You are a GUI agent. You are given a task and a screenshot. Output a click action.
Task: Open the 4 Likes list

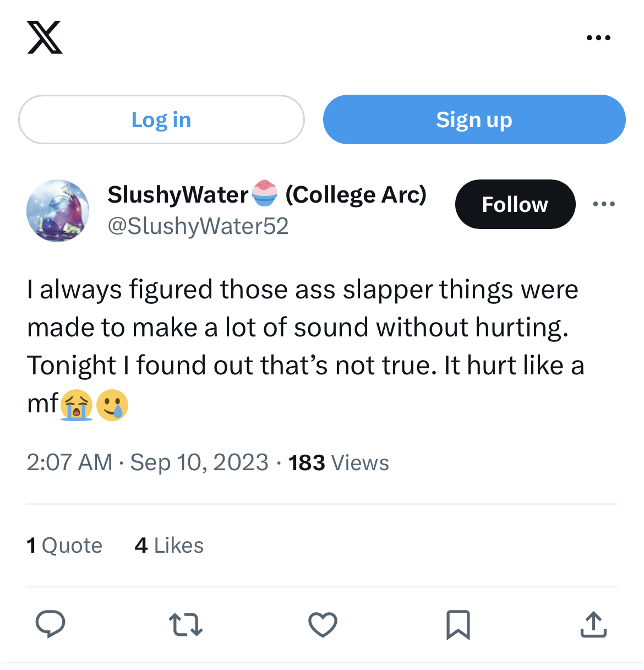point(169,545)
